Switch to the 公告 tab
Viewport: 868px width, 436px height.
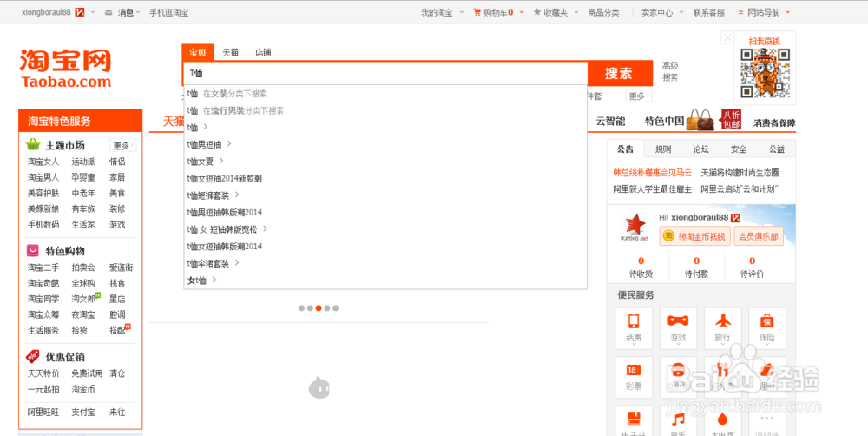point(626,149)
